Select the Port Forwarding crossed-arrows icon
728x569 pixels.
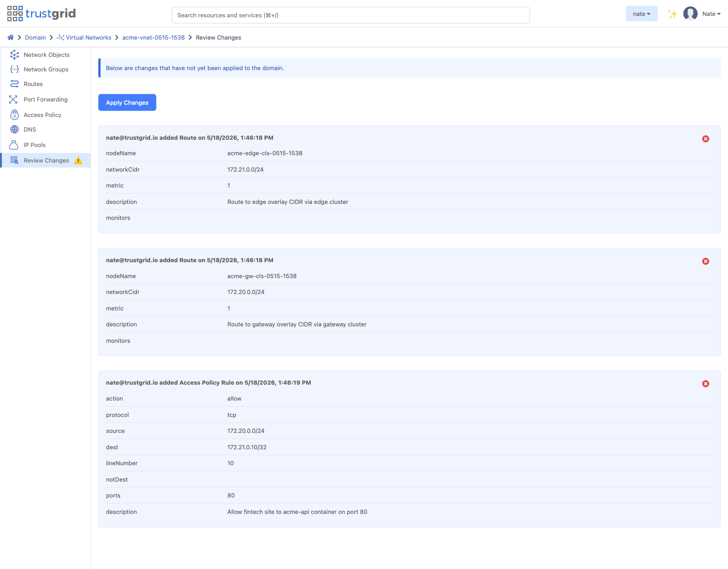pyautogui.click(x=13, y=99)
